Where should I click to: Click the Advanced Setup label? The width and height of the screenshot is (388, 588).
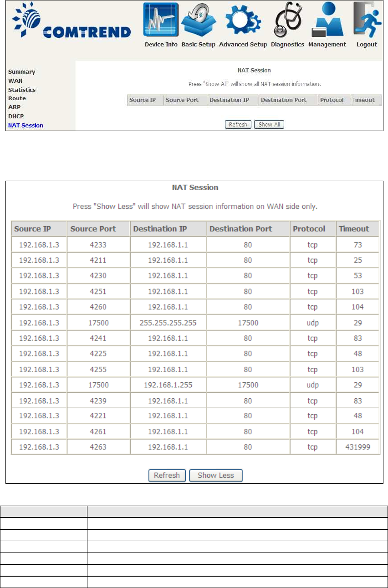(243, 45)
